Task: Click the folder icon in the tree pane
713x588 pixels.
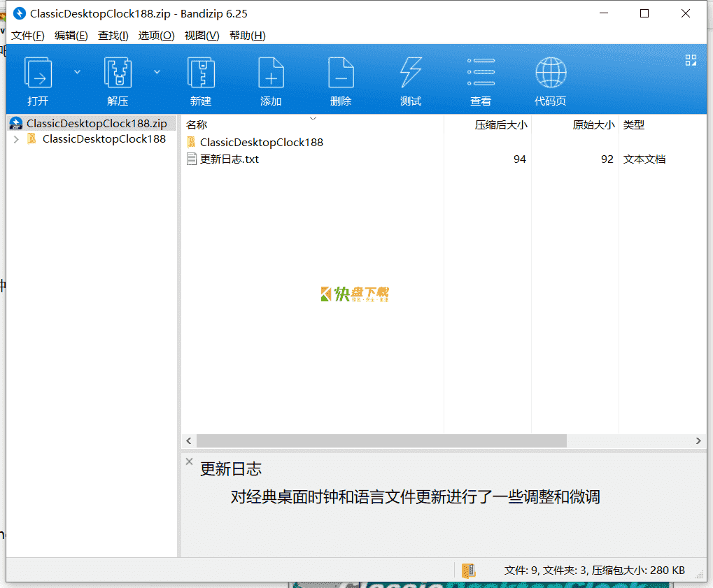Action: point(31,138)
